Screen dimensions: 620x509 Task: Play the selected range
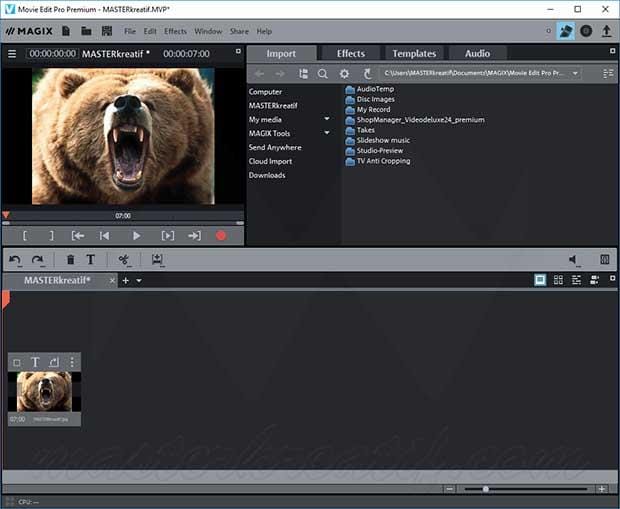pos(168,236)
